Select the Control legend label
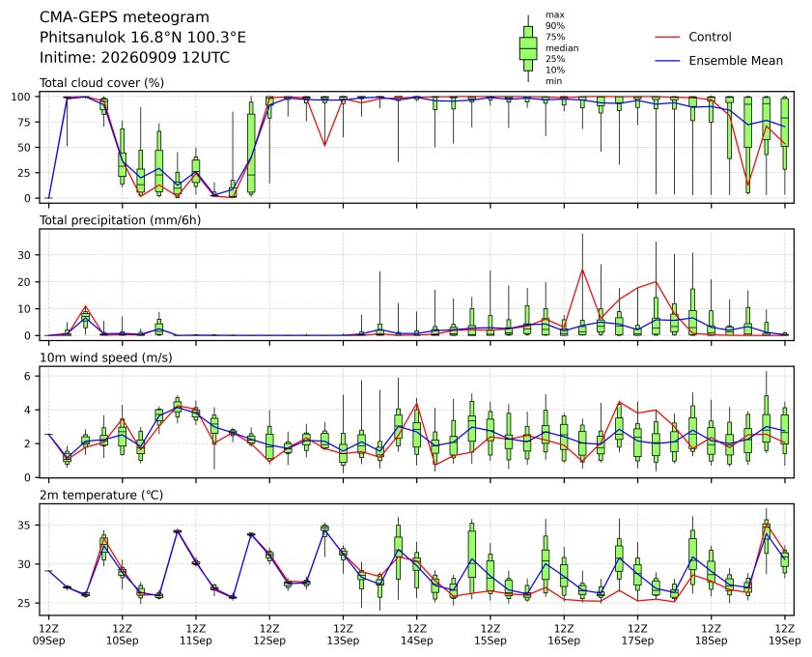Image resolution: width=812 pixels, height=657 pixels. 710,37
